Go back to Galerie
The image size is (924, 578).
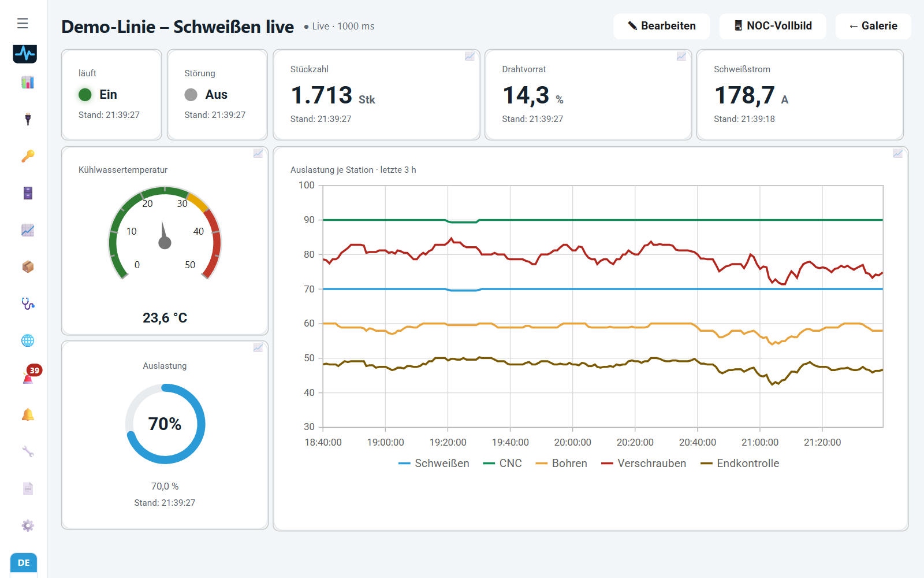point(873,26)
